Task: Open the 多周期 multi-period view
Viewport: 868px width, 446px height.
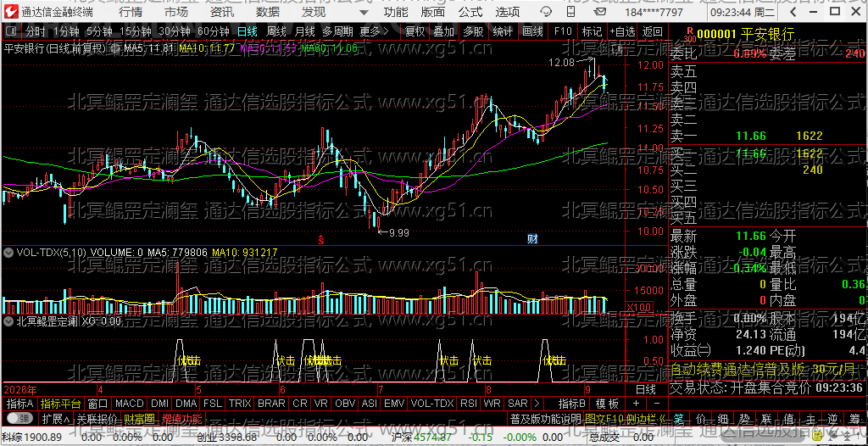Action: [337, 31]
